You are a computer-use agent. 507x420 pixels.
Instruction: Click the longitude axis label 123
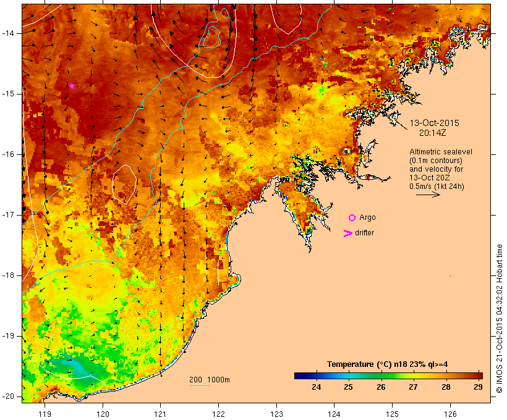pos(276,414)
